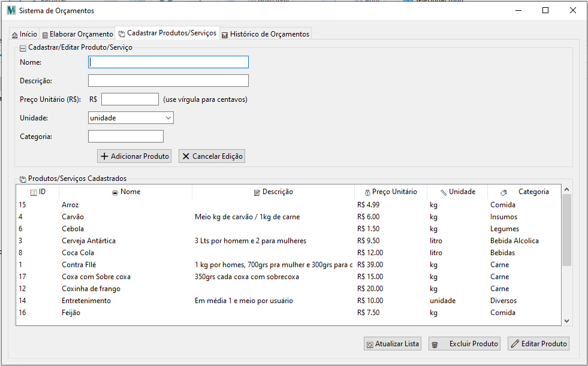The height and width of the screenshot is (366, 588).
Task: Open the Elaborar Orçamento tab
Action: 77,34
